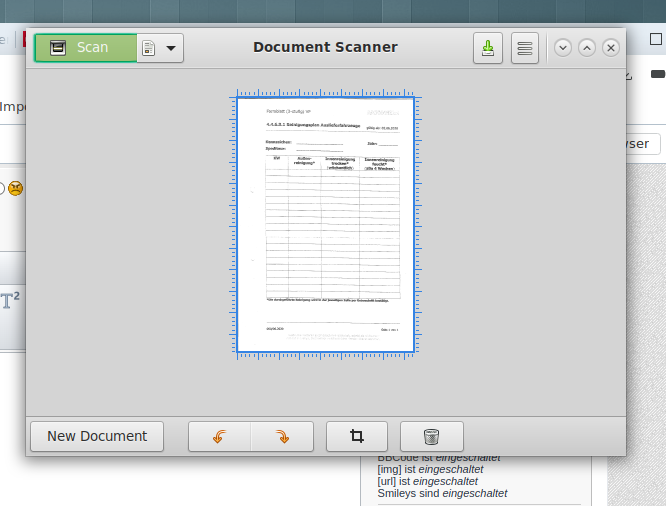Rotate the page right (clockwise)

point(282,436)
